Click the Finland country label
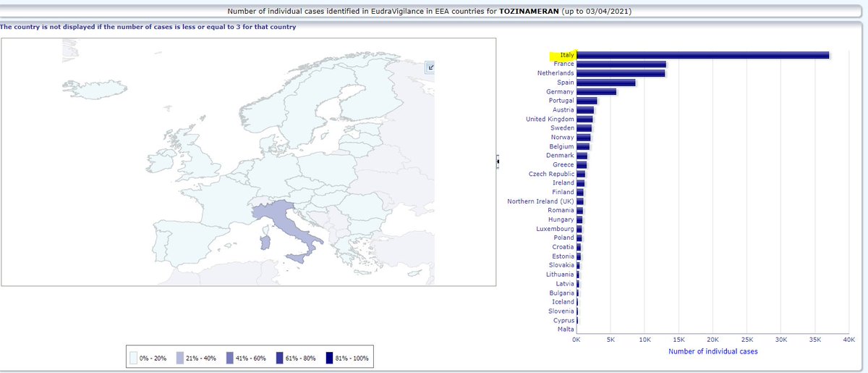Viewport: 868px width, 373px height. tap(563, 192)
